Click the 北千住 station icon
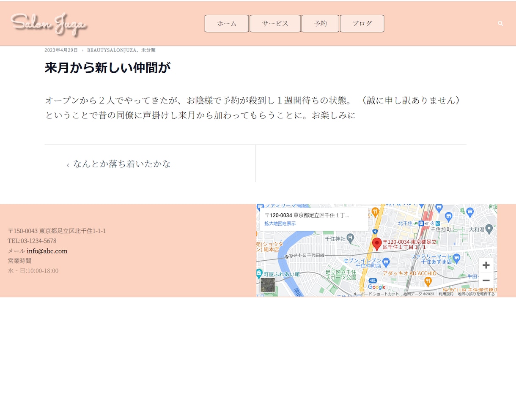This screenshot has height=420, width=516. pos(421,223)
